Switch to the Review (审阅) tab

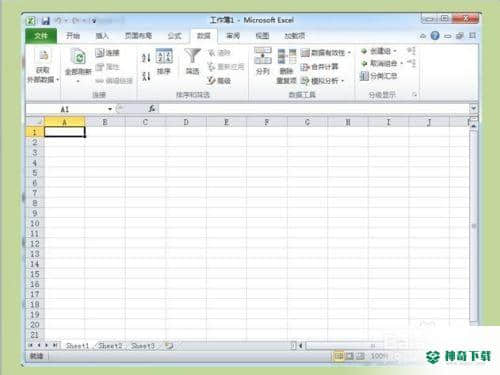click(x=233, y=36)
